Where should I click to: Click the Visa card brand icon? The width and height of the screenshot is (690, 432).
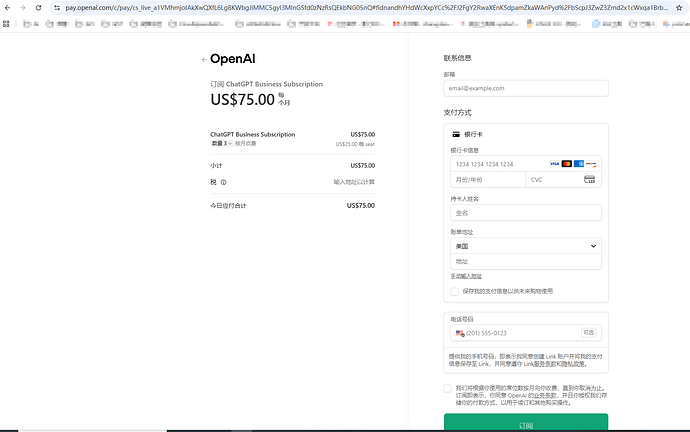554,164
